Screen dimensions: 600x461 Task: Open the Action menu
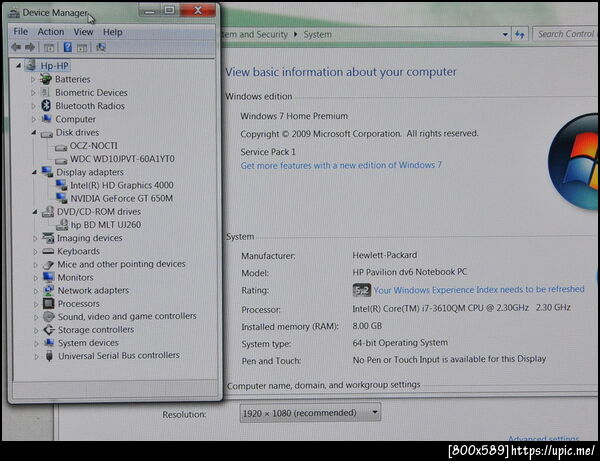coord(51,32)
